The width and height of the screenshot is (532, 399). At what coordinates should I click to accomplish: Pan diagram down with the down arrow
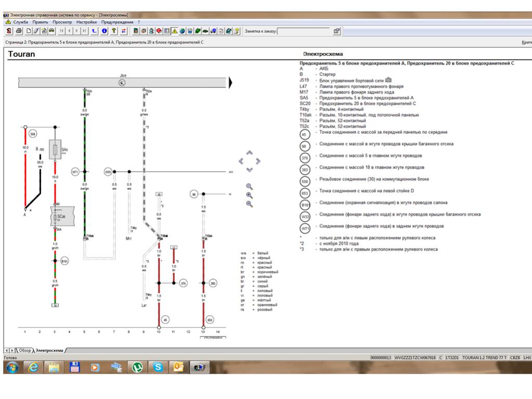coord(250,170)
